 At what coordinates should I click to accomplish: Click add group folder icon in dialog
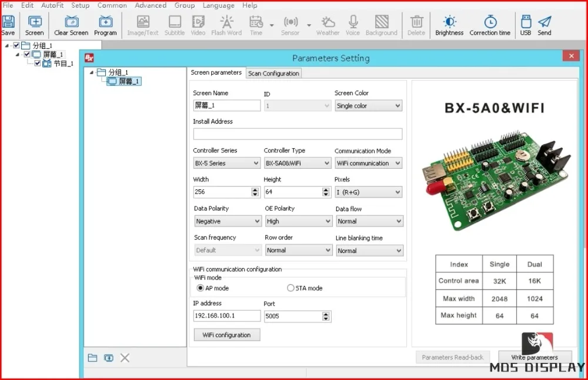pyautogui.click(x=93, y=358)
